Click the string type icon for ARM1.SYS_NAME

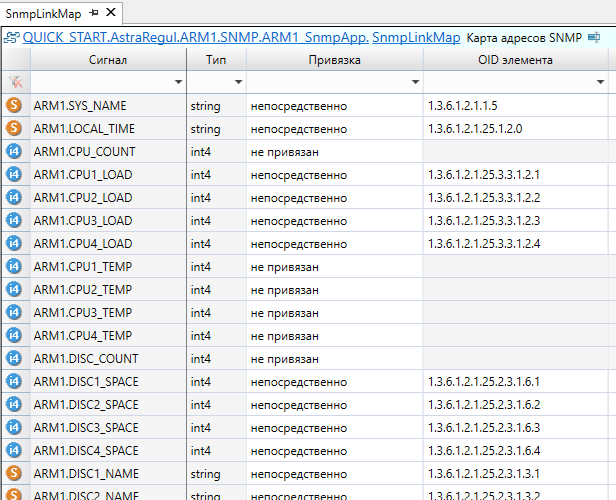point(14,105)
